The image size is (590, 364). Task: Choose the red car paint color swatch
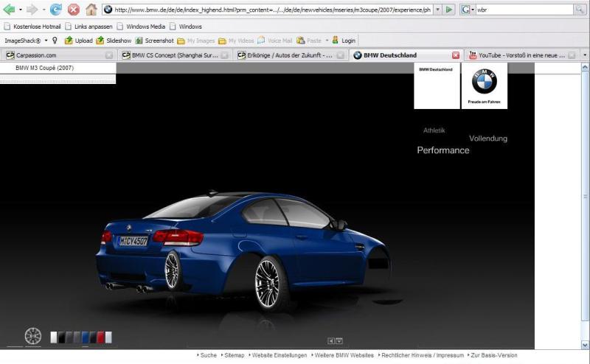pos(100,337)
